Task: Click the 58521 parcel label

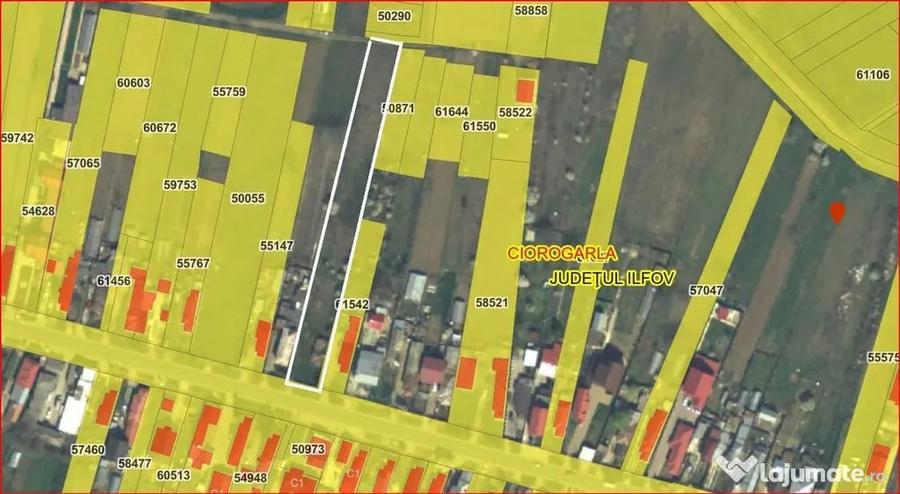Action: [x=491, y=302]
